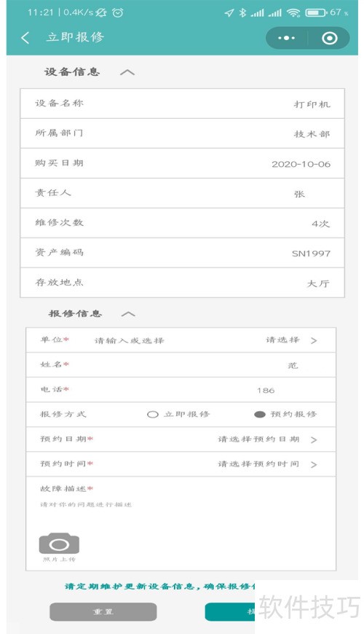This screenshot has width=364, height=634.
Task: Tap the Wi-Fi icon in status bar
Action: (293, 13)
